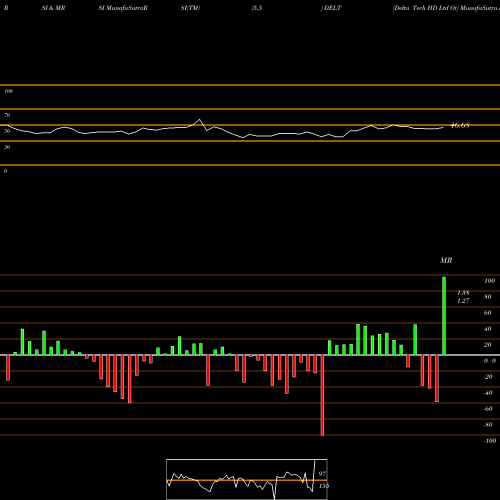Click the 155 value in mini chart
This screenshot has height=500, width=500.
click(324, 486)
